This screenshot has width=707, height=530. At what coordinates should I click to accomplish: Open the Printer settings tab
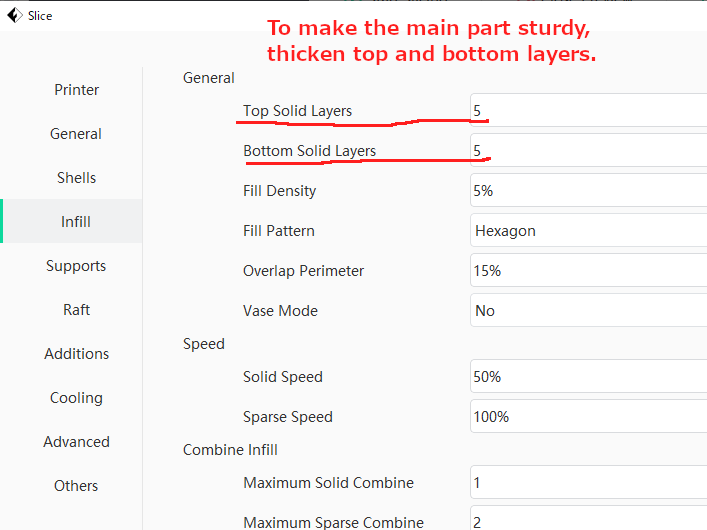(76, 90)
